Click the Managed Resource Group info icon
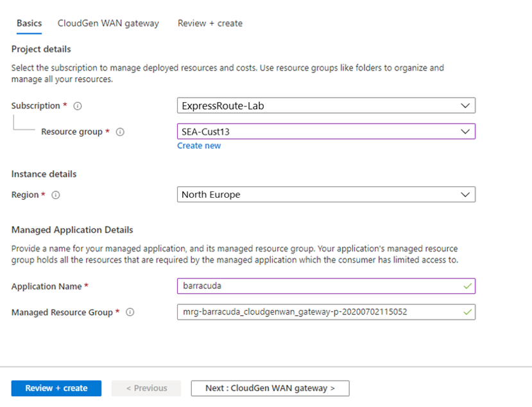 (130, 313)
